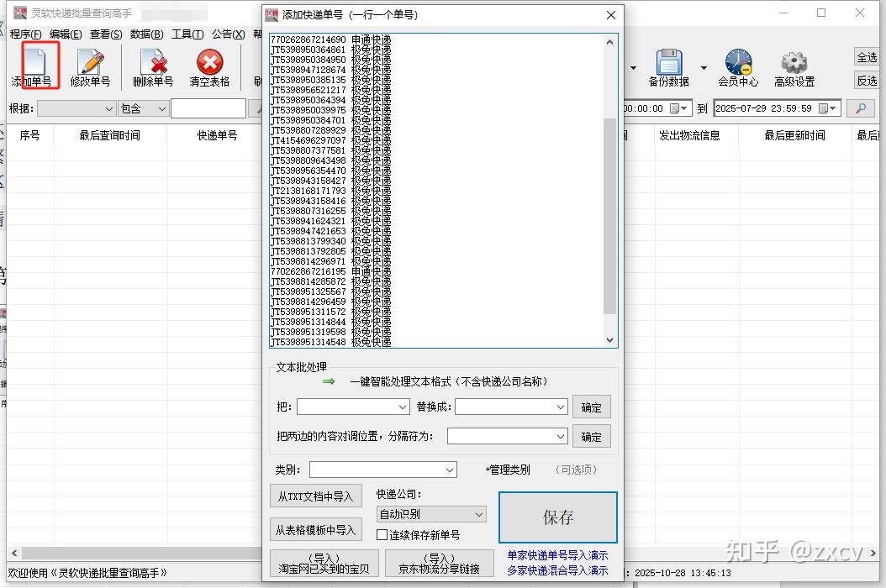Screen dimensions: 886x588
Task: Toggle 连续保存新单号 checkbox
Action: pos(382,534)
